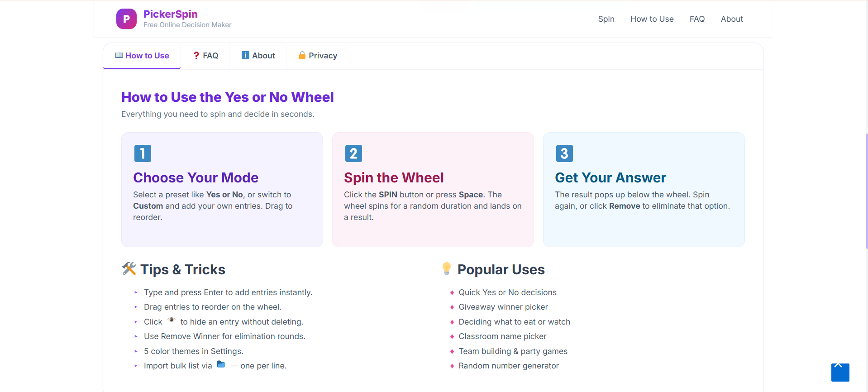Click the blue info icon on About tab

coord(245,55)
